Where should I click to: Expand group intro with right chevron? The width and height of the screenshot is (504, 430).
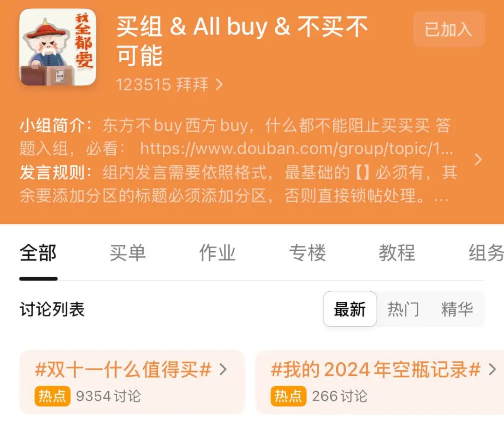coord(478,160)
